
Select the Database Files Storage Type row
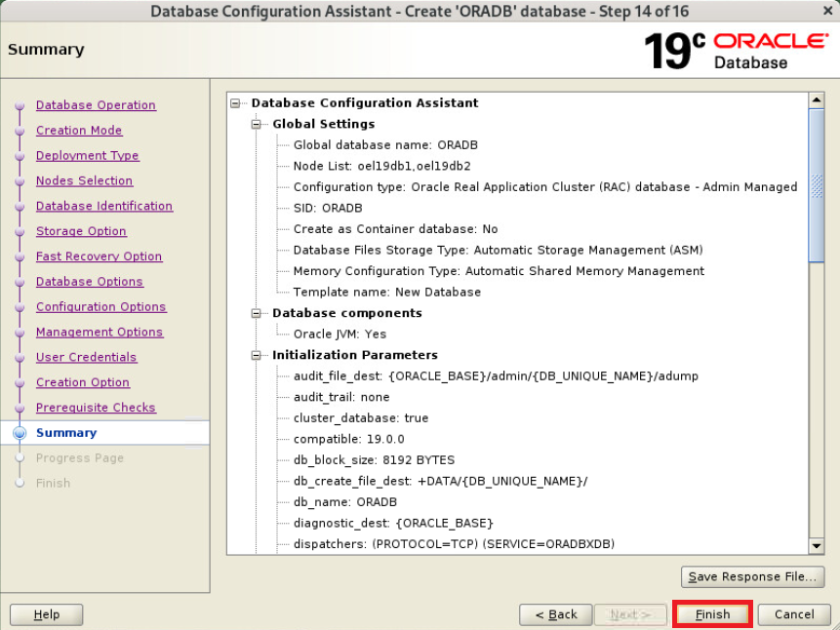499,250
